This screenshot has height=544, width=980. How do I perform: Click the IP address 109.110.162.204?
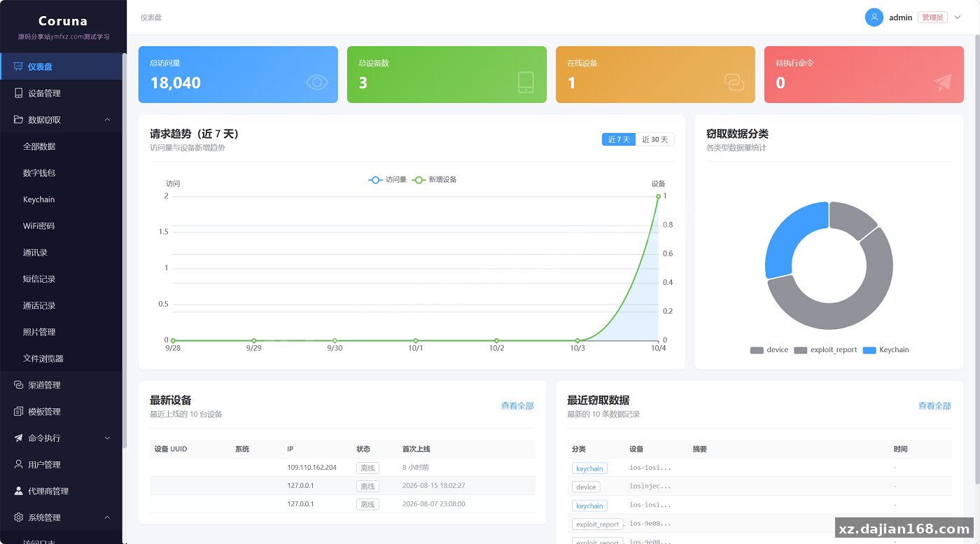click(311, 468)
